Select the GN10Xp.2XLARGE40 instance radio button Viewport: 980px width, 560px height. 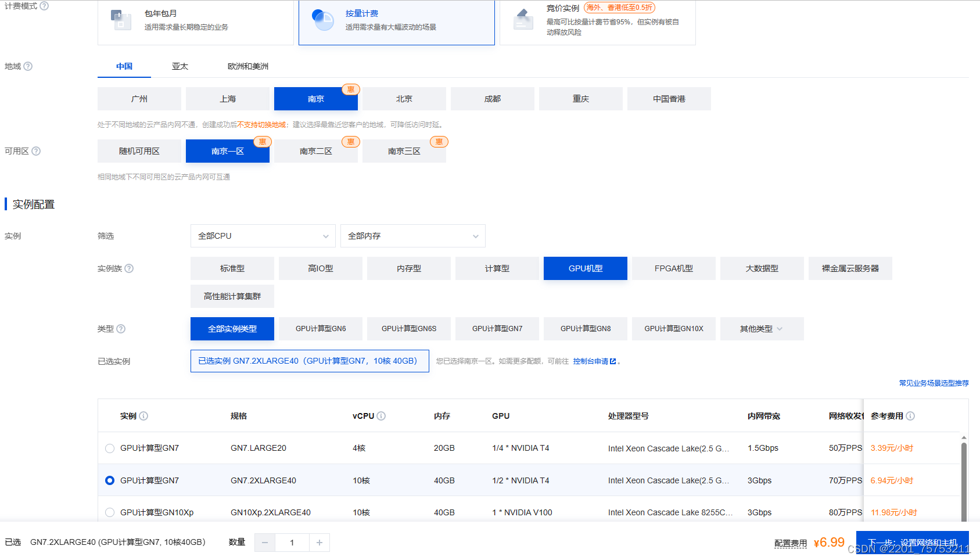tap(110, 512)
